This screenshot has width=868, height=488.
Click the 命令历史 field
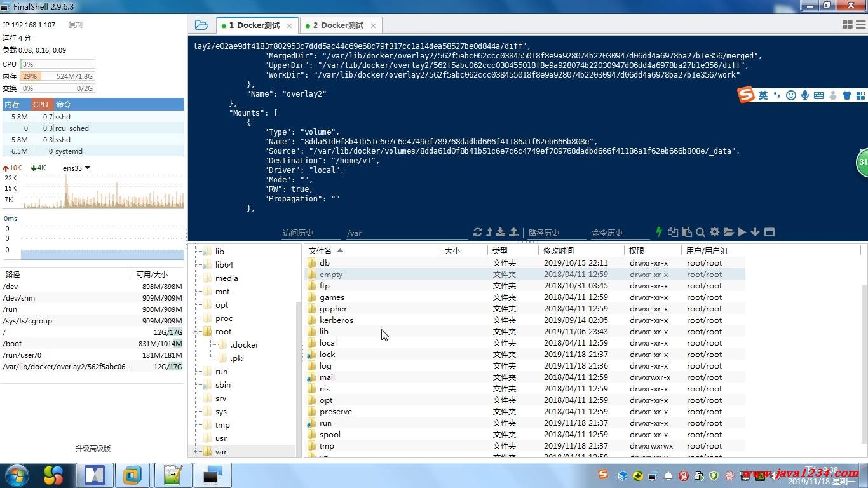click(620, 233)
